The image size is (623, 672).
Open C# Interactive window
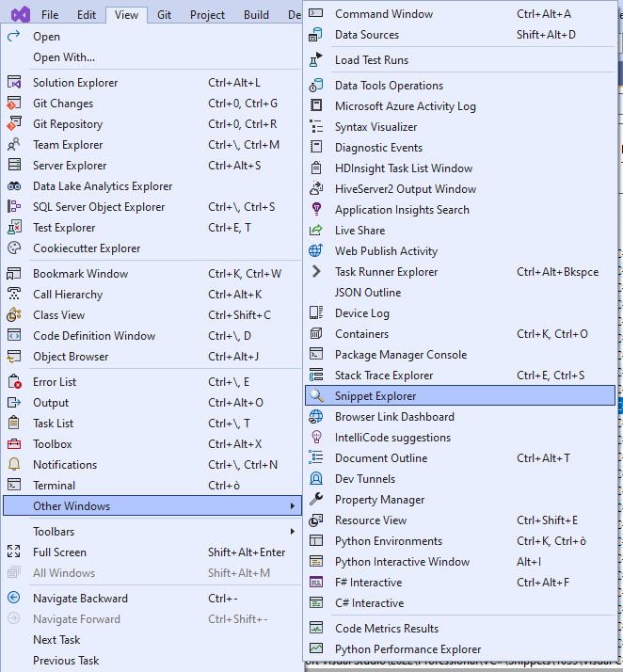click(x=460, y=603)
